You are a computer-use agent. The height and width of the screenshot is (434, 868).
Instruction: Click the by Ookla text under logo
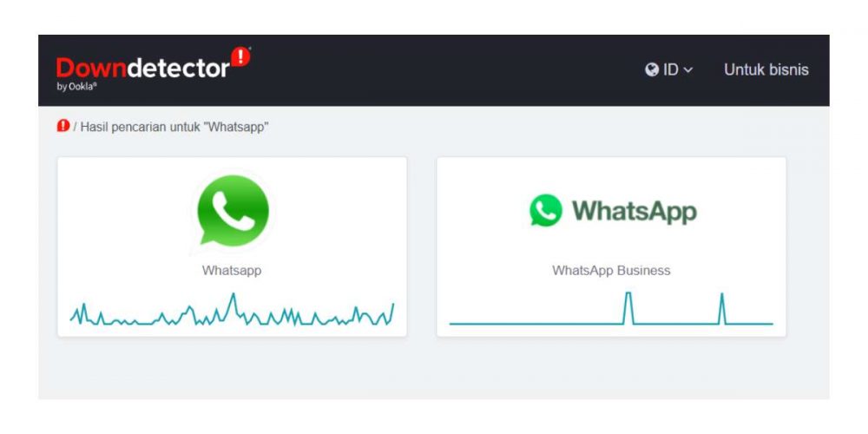click(x=76, y=87)
